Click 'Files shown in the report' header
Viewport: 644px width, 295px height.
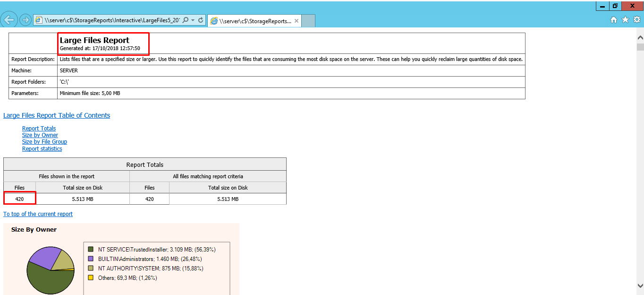[67, 176]
